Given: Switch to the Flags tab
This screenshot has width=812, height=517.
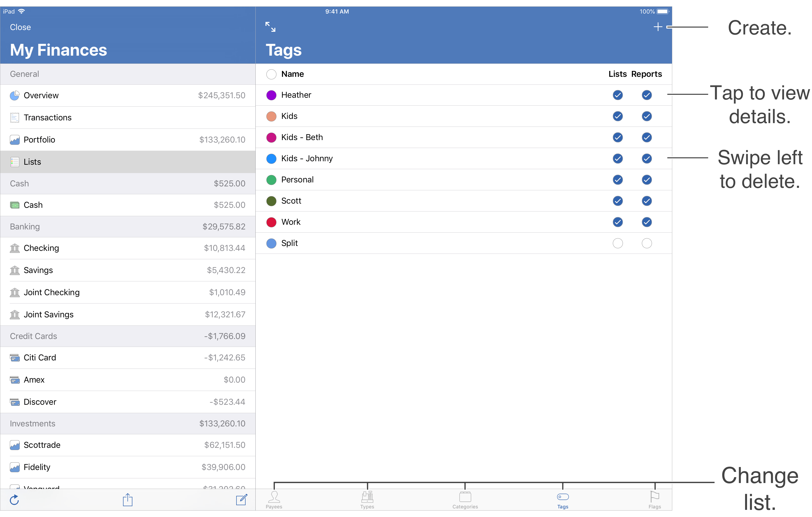Looking at the screenshot, I should [x=655, y=500].
